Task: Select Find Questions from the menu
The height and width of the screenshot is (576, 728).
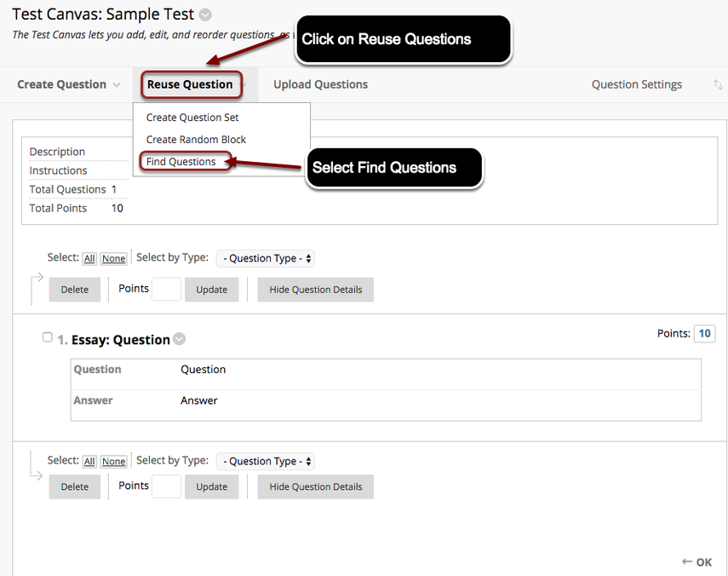Action: click(x=182, y=160)
